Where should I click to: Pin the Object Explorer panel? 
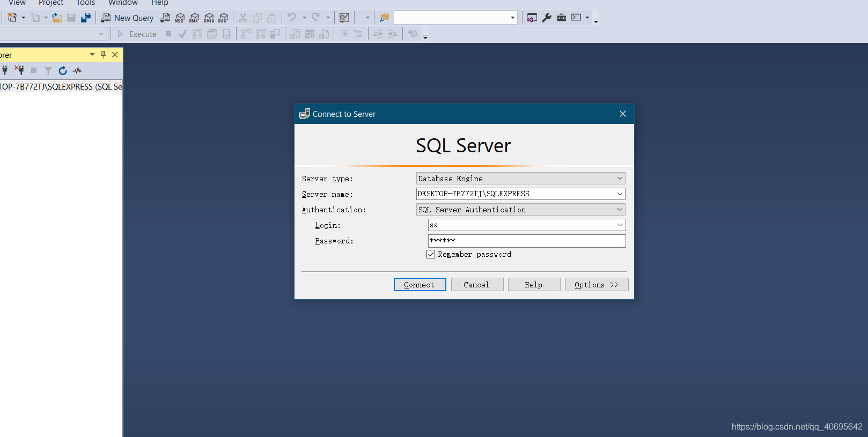point(104,55)
